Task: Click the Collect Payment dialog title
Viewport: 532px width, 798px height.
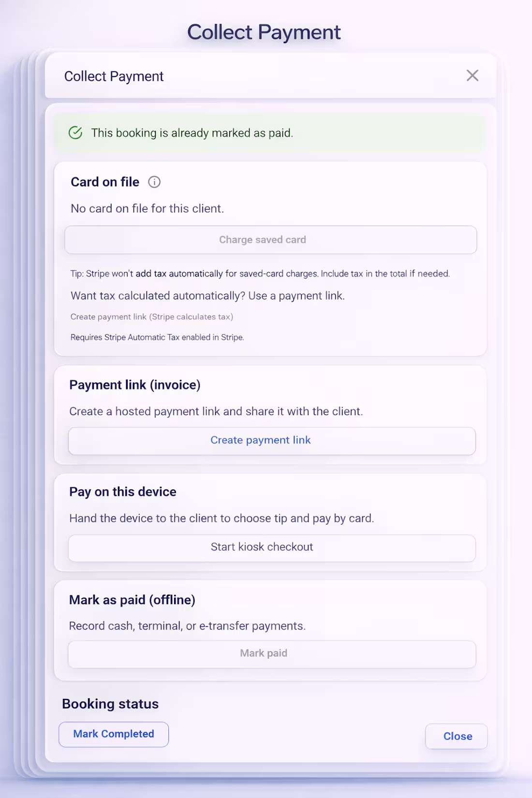Action: (114, 76)
